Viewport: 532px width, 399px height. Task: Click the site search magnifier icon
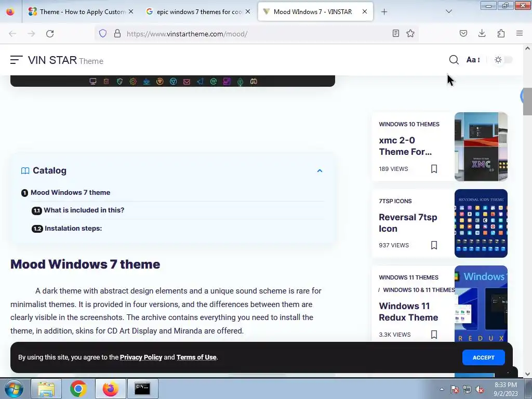[x=454, y=60]
